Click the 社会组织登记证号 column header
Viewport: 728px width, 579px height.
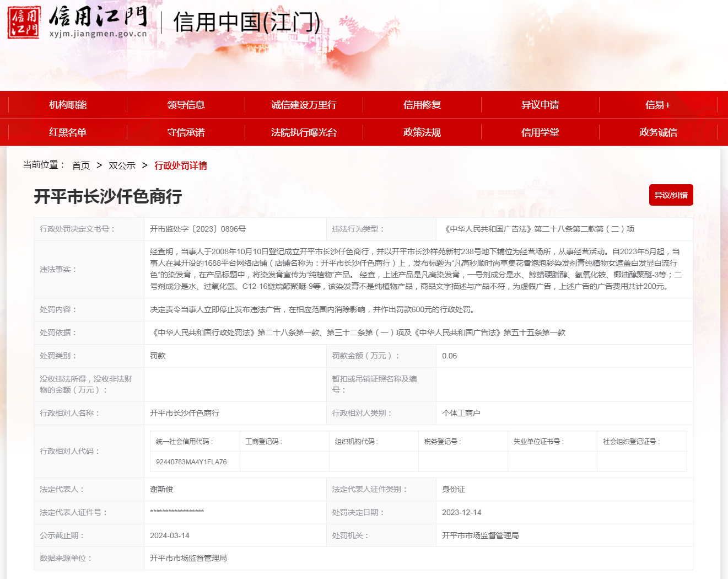(631, 442)
